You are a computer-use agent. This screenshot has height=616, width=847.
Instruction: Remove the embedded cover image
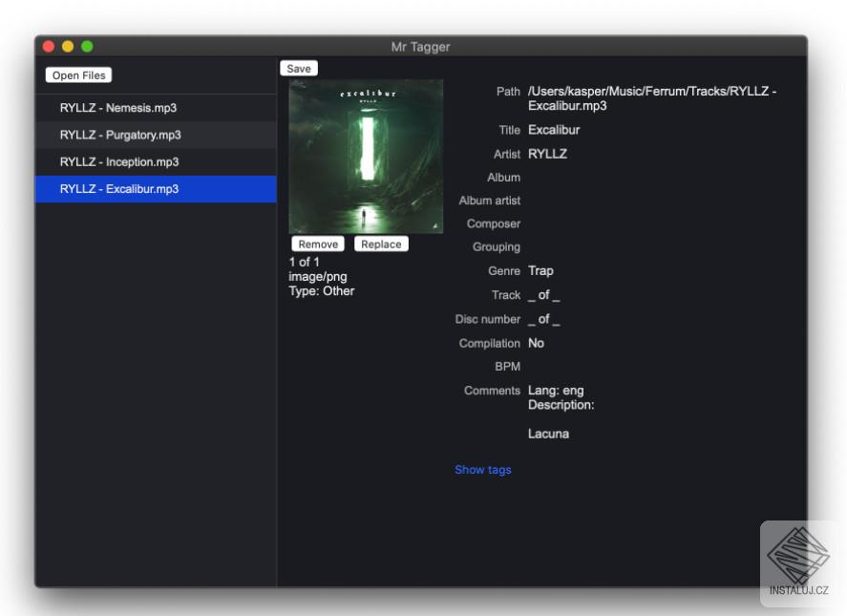pyautogui.click(x=318, y=244)
